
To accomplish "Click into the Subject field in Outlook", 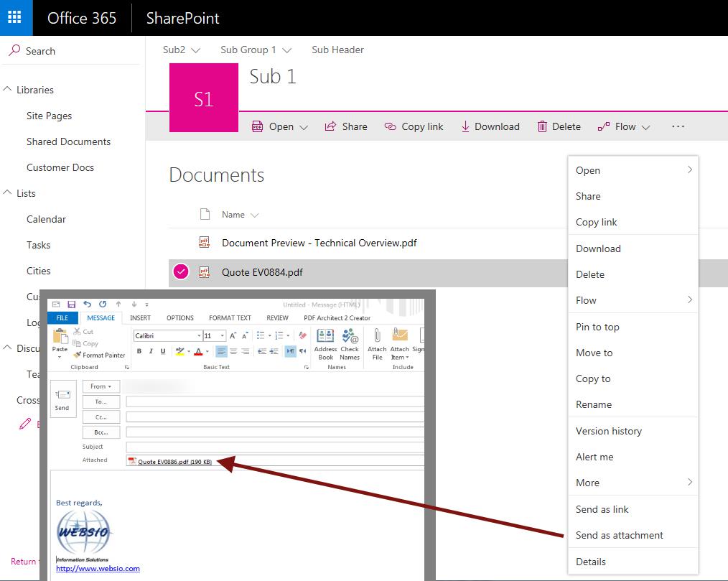I will [x=275, y=447].
